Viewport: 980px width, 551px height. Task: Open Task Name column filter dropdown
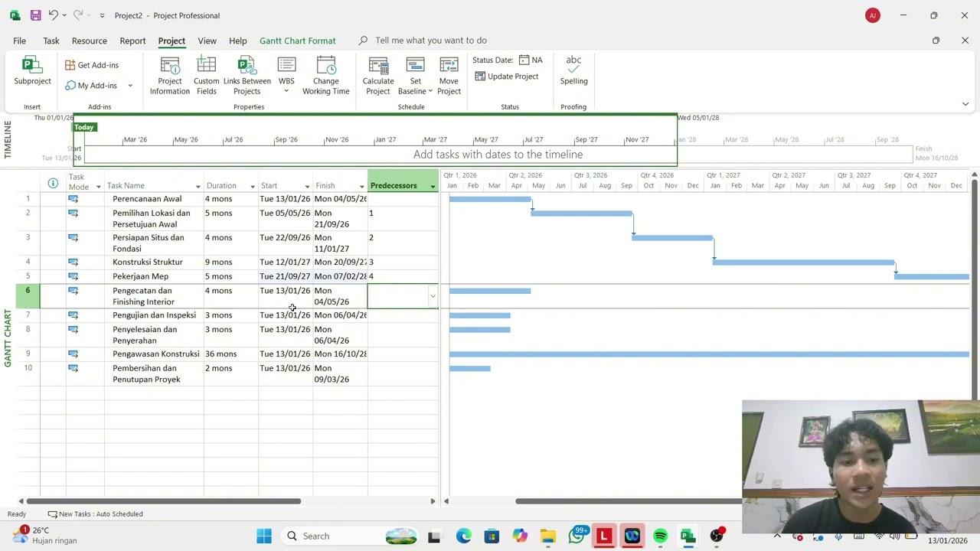pos(198,187)
